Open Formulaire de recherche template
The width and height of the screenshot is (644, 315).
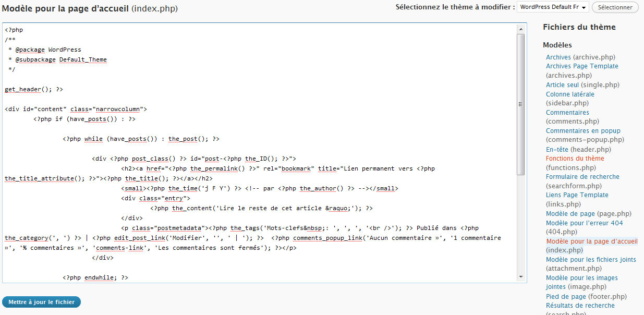[x=582, y=177]
